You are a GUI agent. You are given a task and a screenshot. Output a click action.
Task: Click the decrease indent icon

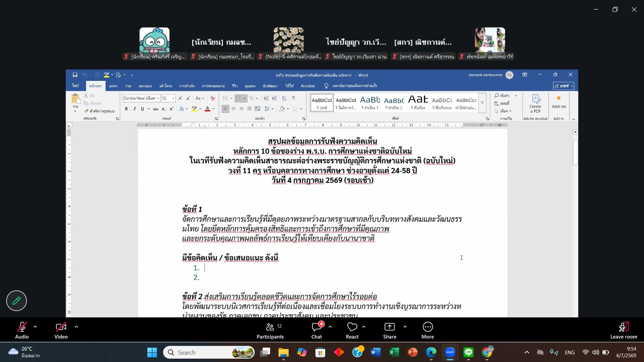pos(266,98)
